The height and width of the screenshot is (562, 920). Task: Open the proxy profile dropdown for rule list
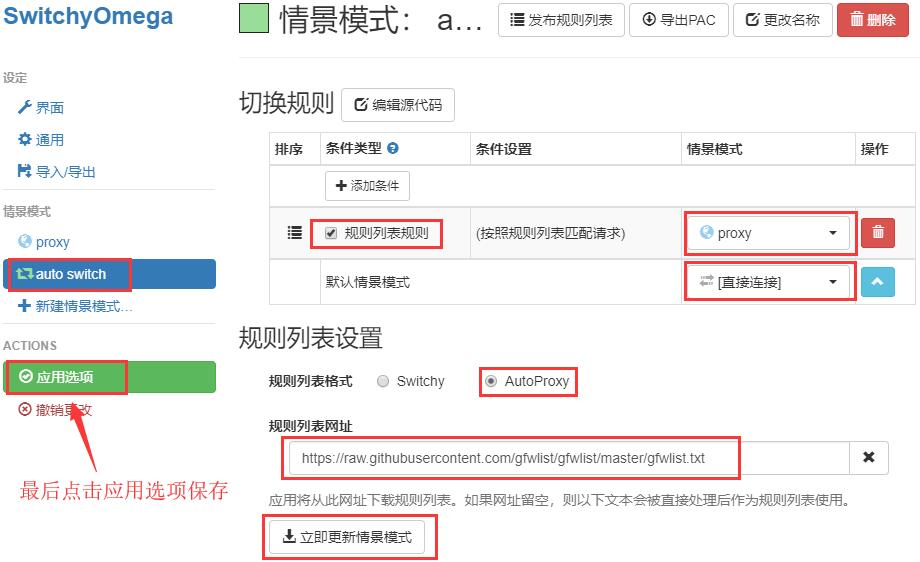(x=768, y=233)
